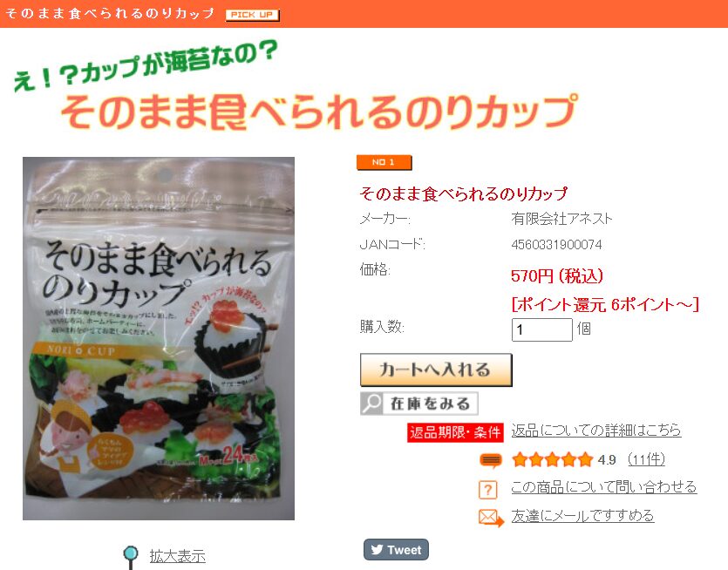Click the red product title そのまま食べられるのりカップ
Image resolution: width=728 pixels, height=570 pixels.
463,193
